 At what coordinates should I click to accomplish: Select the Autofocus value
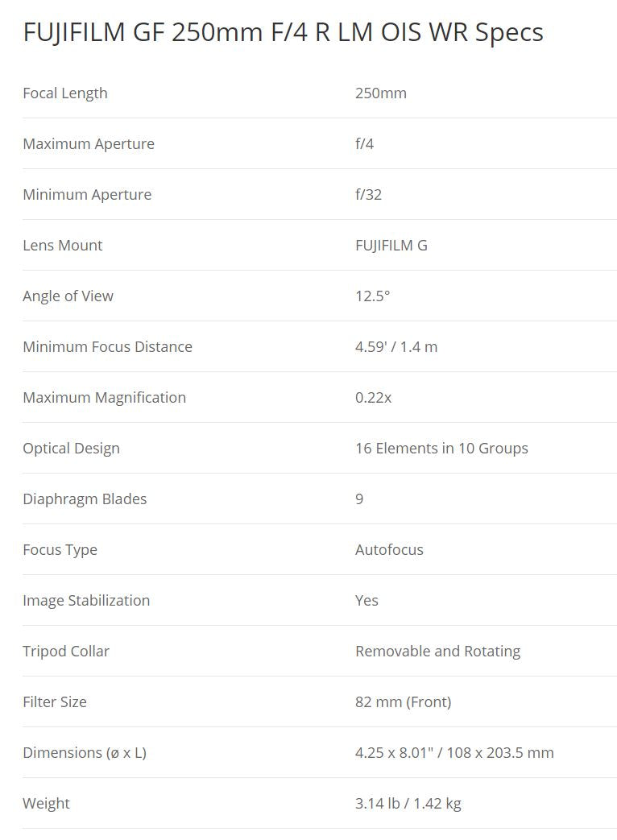tap(389, 550)
